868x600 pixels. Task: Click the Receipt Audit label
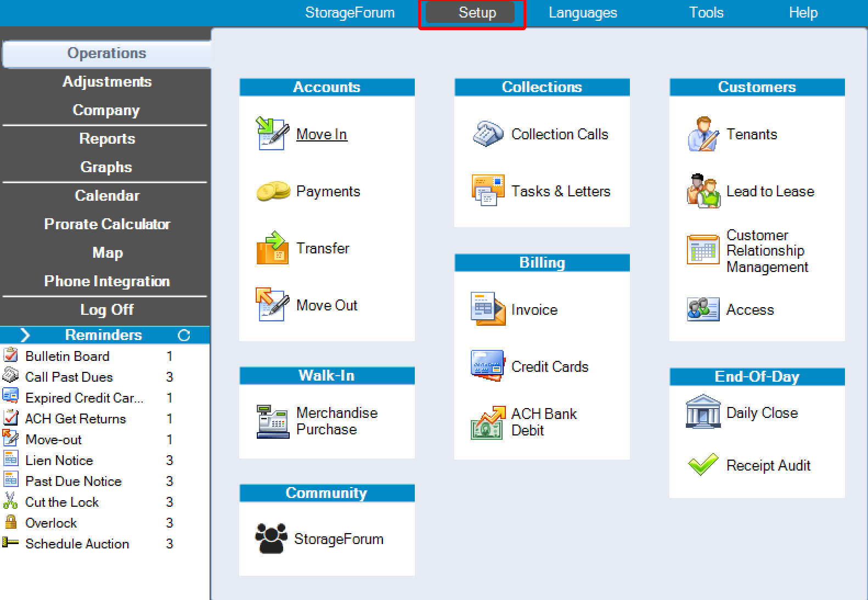coord(768,466)
